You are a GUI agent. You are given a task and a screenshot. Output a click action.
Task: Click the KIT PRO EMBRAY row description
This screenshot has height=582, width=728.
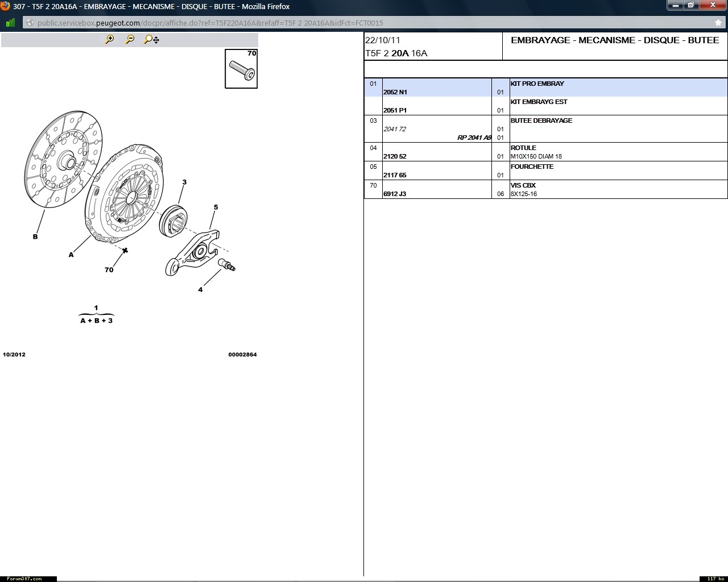pos(537,84)
